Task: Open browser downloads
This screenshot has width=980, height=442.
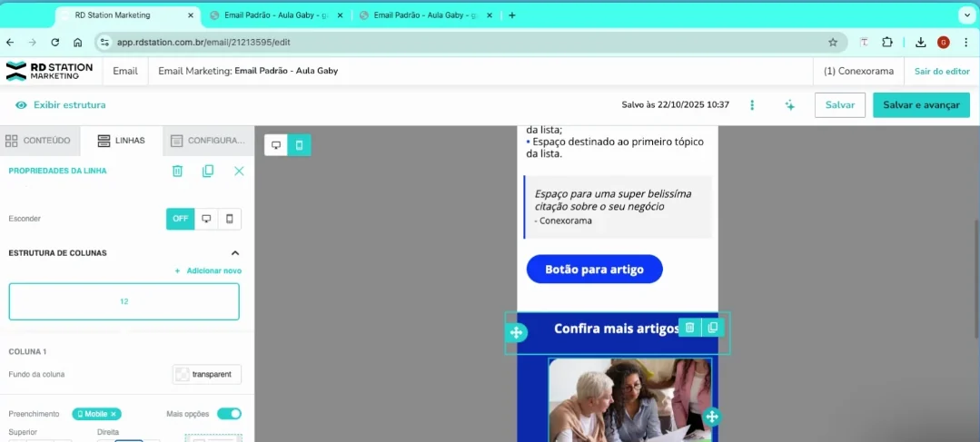Action: click(920, 43)
